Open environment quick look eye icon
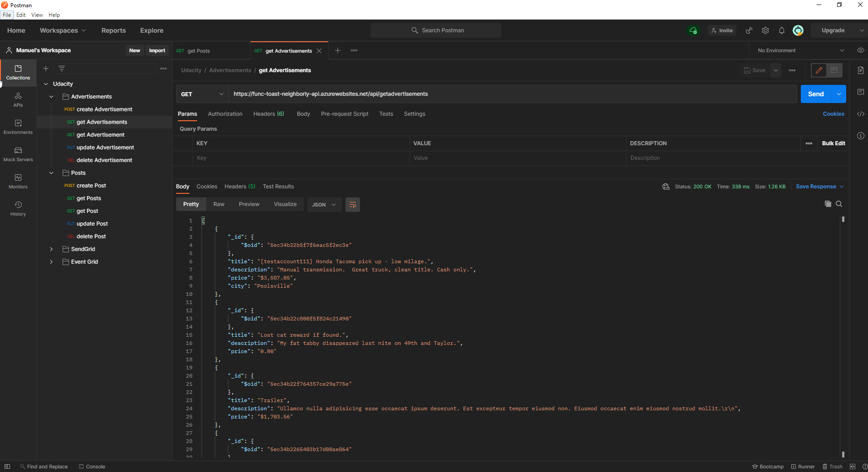 point(860,50)
